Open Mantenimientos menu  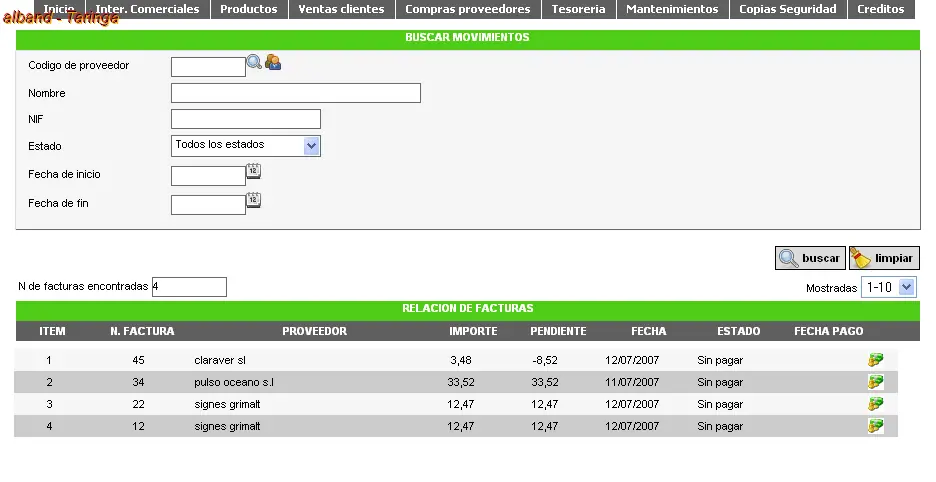point(672,9)
